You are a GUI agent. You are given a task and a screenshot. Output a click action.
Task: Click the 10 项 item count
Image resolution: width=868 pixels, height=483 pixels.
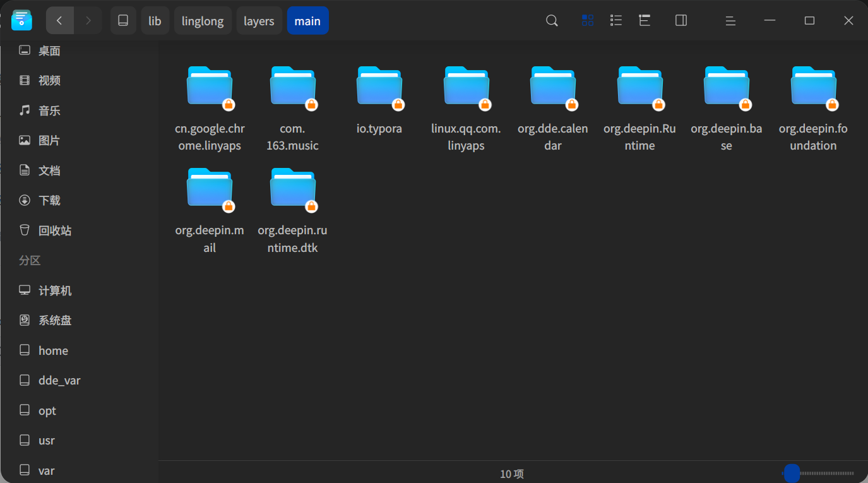pyautogui.click(x=512, y=474)
